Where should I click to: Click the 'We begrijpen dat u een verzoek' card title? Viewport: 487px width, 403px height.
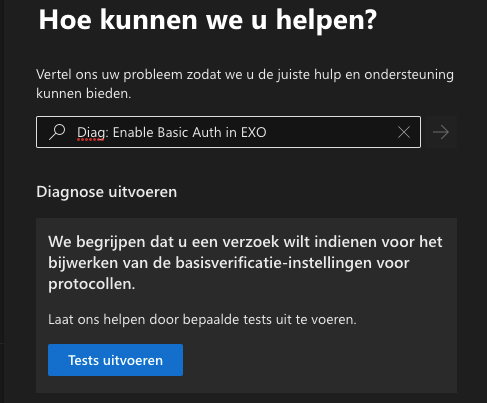pos(245,263)
